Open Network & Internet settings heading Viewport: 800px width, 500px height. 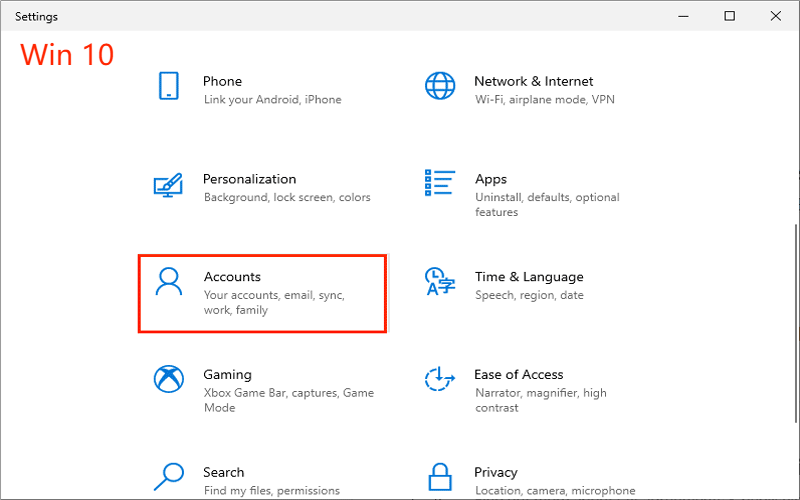534,81
